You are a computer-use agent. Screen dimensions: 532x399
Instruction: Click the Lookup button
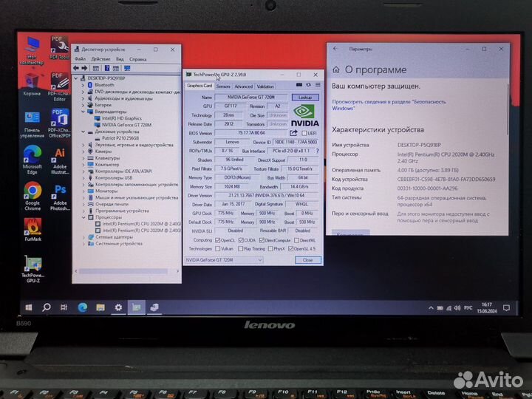tap(305, 97)
